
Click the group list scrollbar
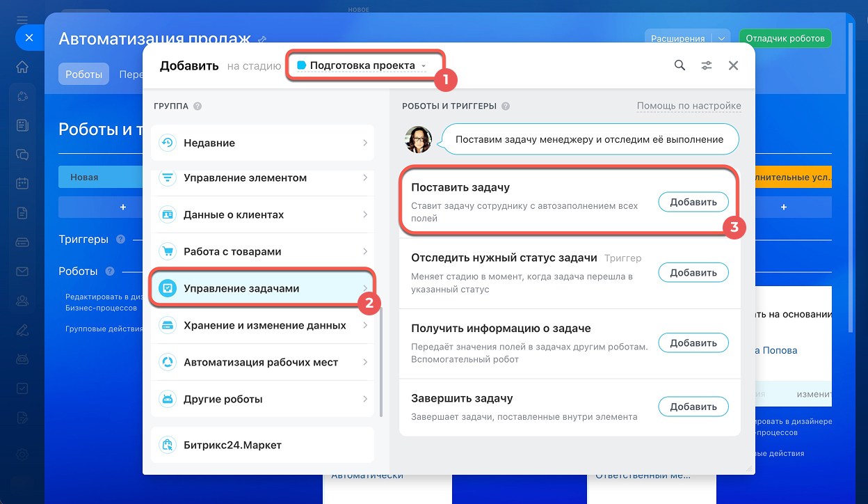pyautogui.click(x=380, y=361)
